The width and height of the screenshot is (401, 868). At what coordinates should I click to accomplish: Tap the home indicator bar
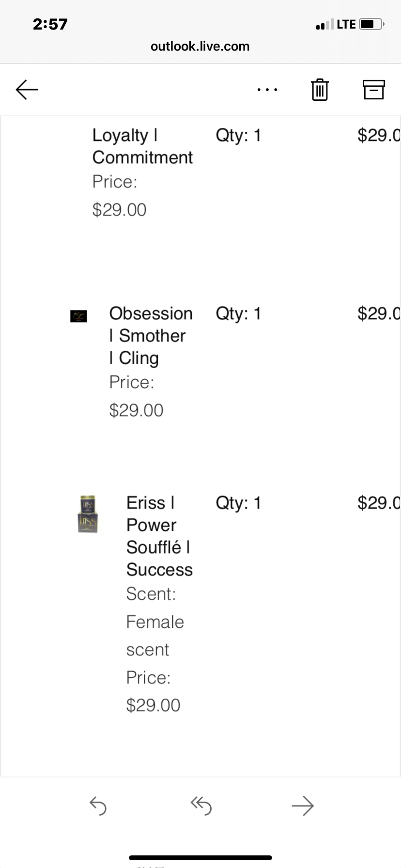click(x=200, y=858)
